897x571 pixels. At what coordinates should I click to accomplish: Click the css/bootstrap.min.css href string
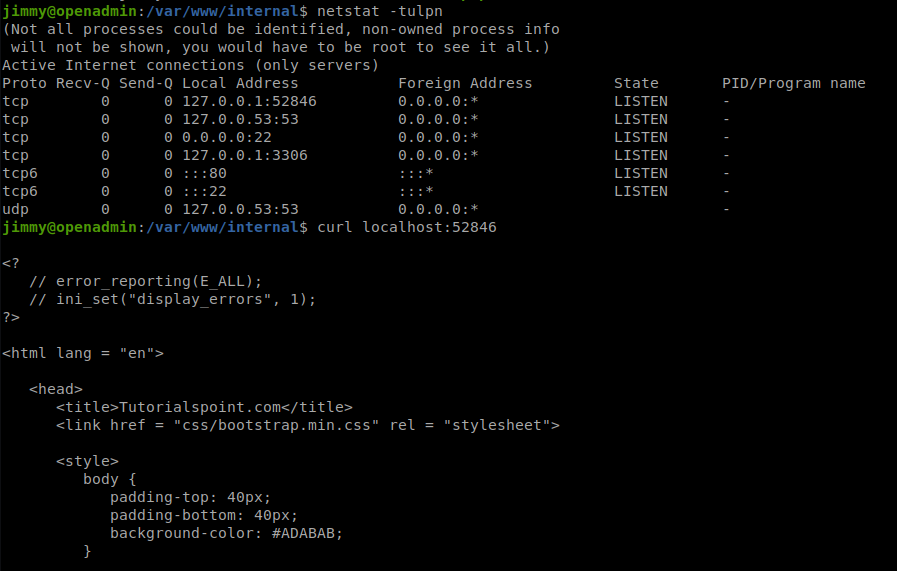click(x=276, y=425)
